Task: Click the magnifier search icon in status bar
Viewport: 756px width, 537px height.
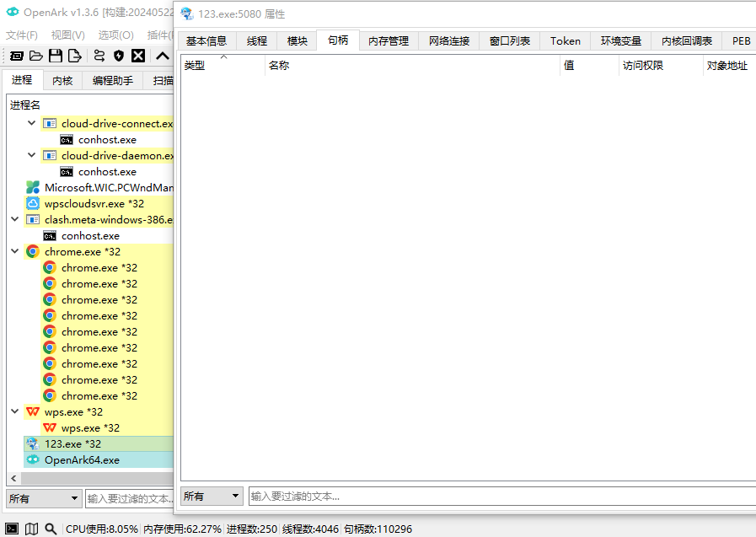Action: (x=51, y=529)
